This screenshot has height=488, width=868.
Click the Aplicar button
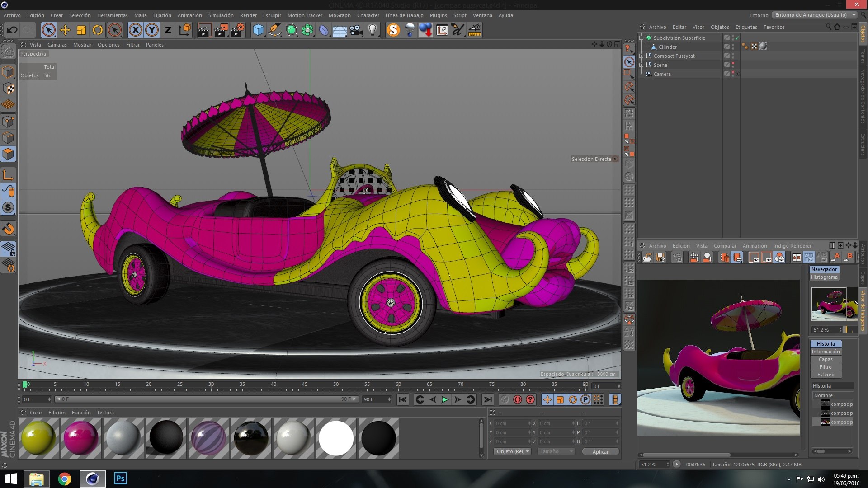click(x=600, y=452)
